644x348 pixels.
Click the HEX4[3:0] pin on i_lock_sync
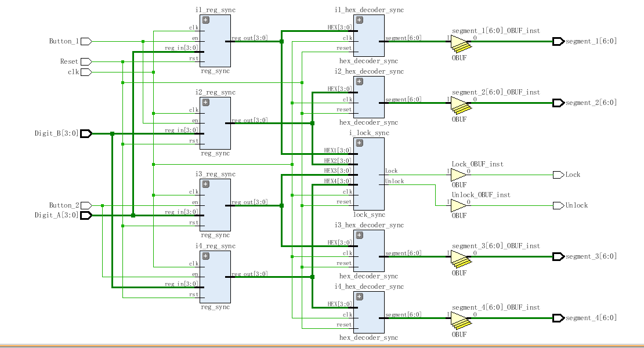point(338,181)
